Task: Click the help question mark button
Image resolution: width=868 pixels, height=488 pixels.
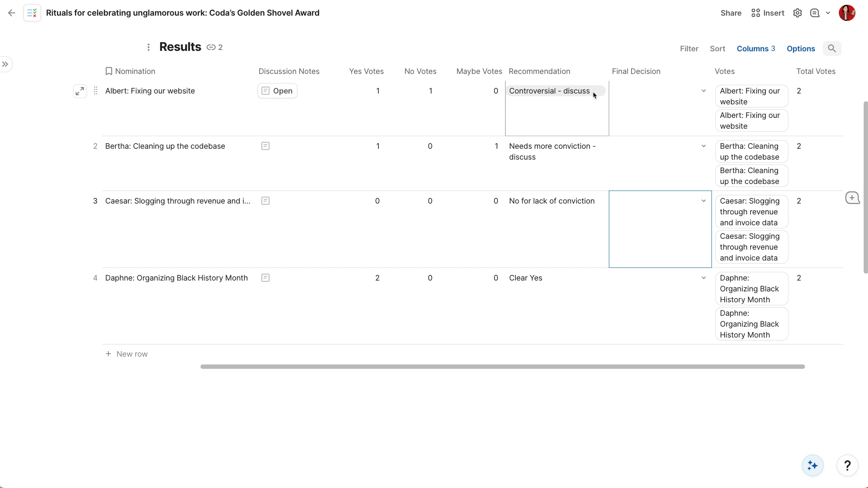Action: 847,465
